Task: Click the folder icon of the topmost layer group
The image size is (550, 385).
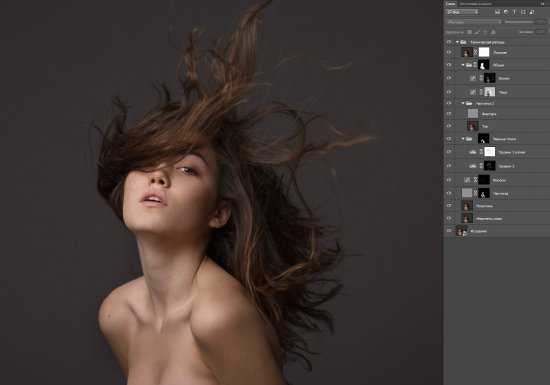Action: tap(463, 42)
